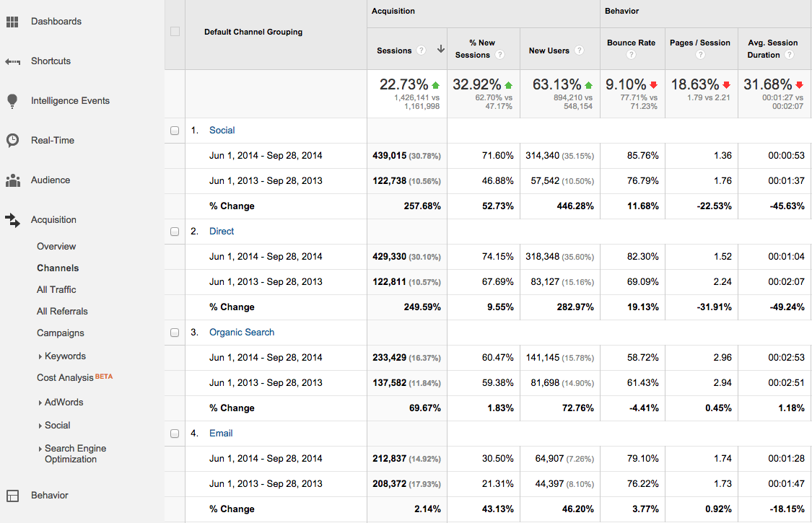Click help icon next to Sessions header

pyautogui.click(x=421, y=50)
